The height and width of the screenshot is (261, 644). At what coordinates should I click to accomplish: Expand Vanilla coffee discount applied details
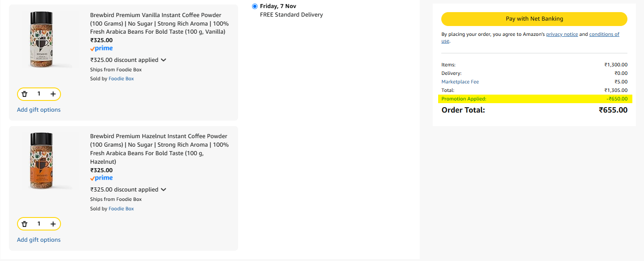coord(163,60)
